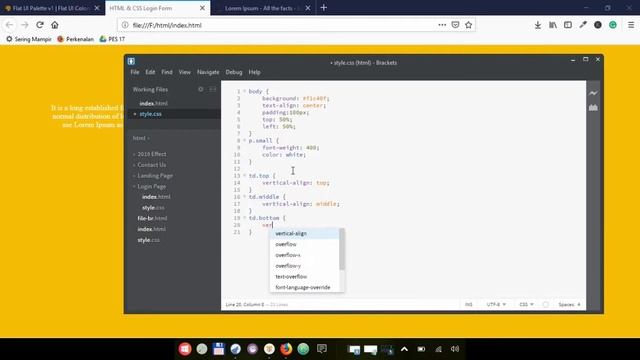Select style.css in Working Files

[150, 114]
